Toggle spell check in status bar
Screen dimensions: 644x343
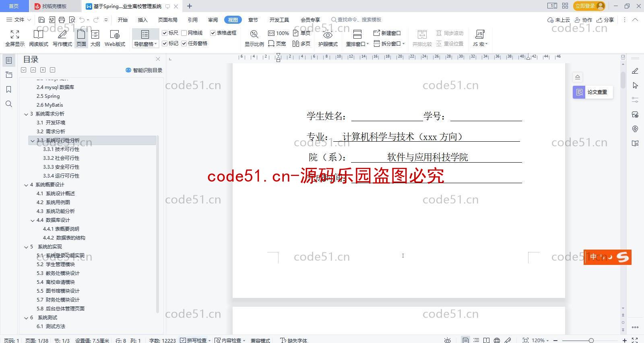(x=195, y=340)
